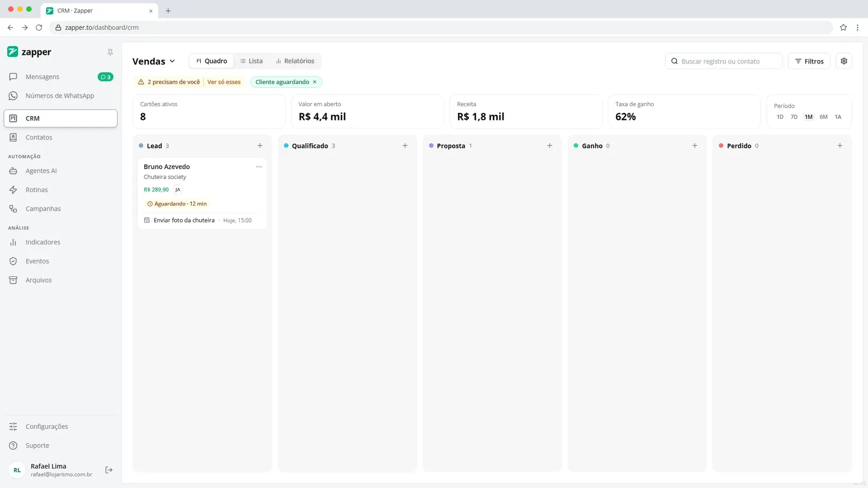Open Configurações settings
This screenshot has width=868, height=488.
coord(61,427)
